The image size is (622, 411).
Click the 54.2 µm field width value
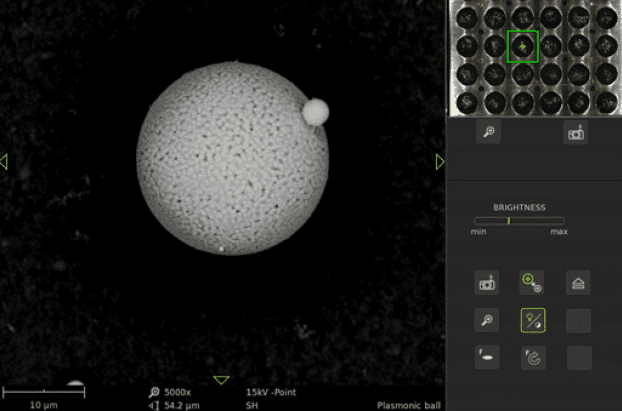click(x=182, y=405)
